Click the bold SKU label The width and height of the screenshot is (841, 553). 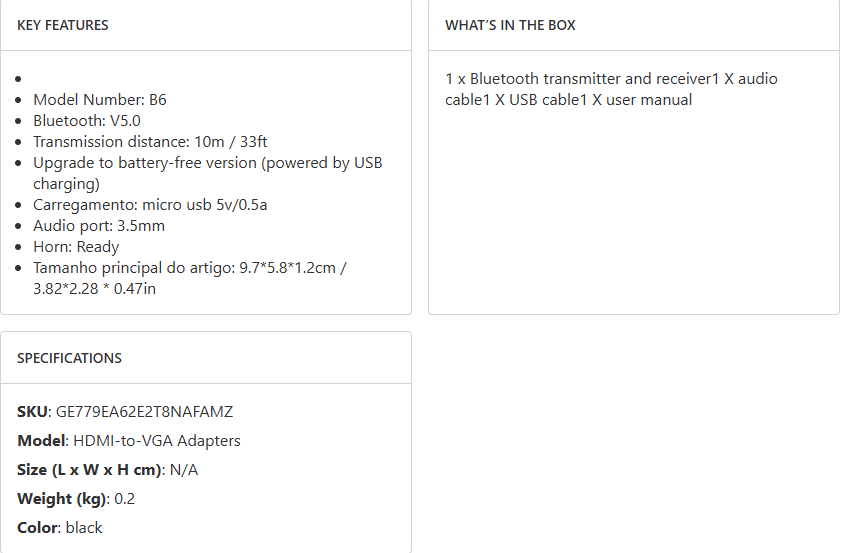pos(31,411)
